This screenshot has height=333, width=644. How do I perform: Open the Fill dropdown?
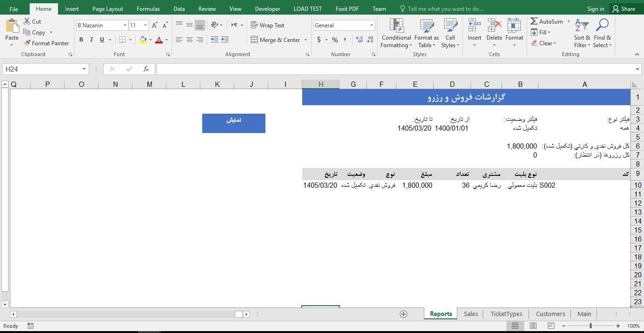[x=541, y=33]
